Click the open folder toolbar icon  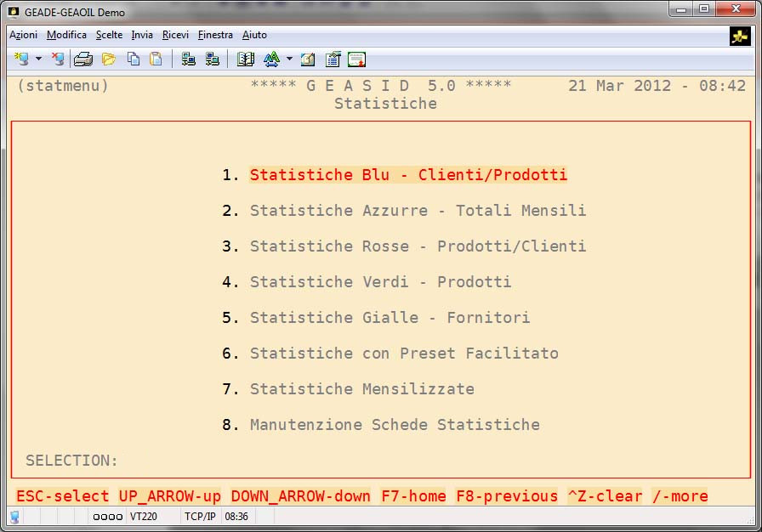[x=109, y=59]
